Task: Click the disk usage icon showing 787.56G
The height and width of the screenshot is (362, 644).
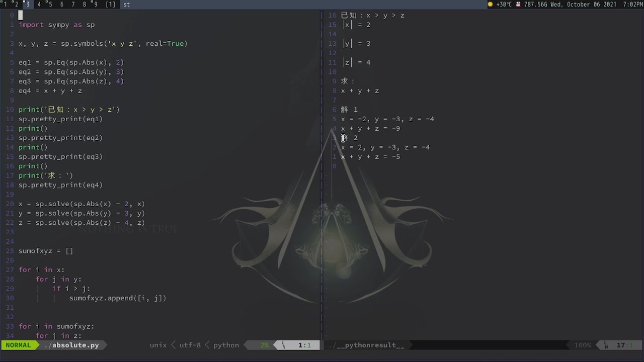Action: pyautogui.click(x=518, y=5)
